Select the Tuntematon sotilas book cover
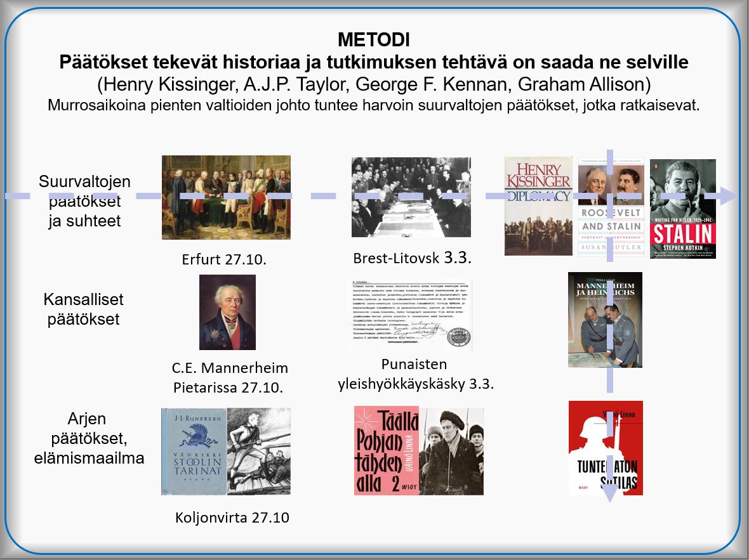 [x=606, y=448]
